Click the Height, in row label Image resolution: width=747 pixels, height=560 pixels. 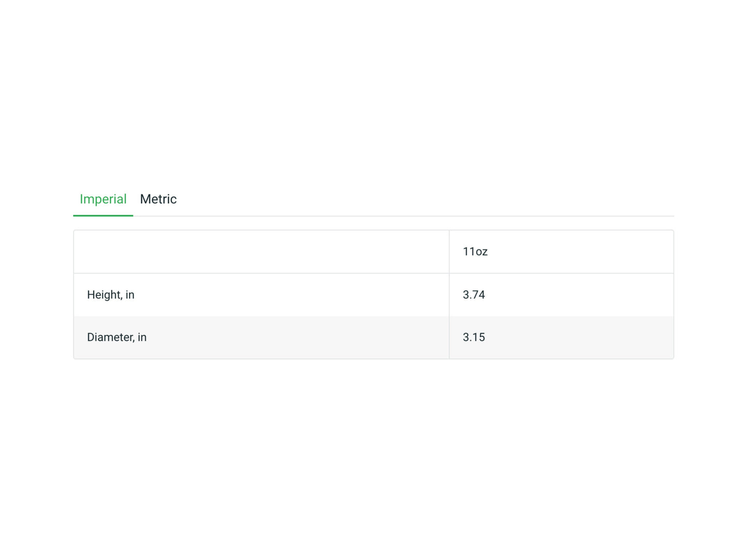(x=111, y=295)
